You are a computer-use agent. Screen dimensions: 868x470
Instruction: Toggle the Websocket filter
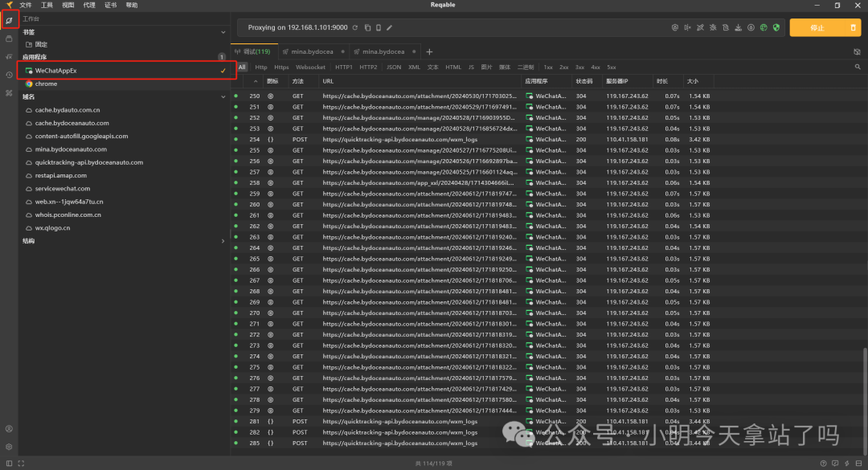(x=310, y=67)
